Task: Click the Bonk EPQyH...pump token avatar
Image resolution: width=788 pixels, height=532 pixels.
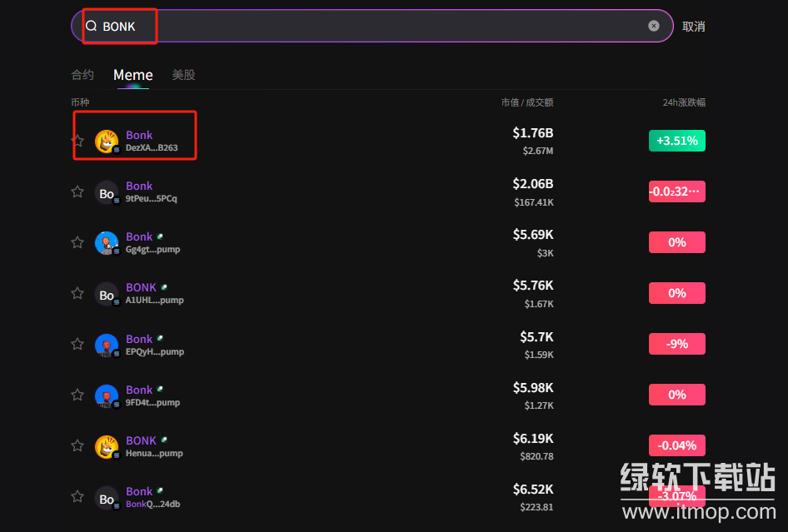Action: [x=107, y=345]
